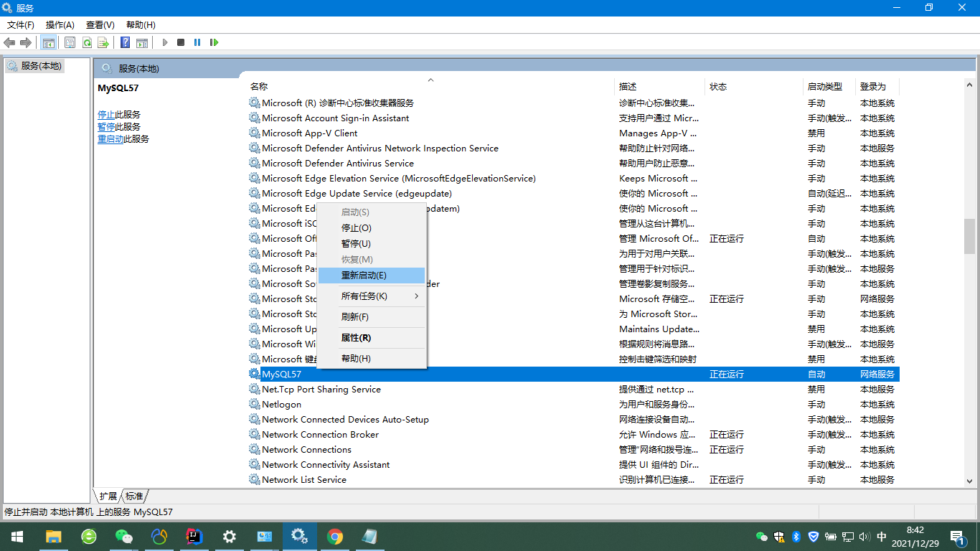Image resolution: width=980 pixels, height=551 pixels.
Task: Click the Restart service toolbar icon
Action: point(214,42)
